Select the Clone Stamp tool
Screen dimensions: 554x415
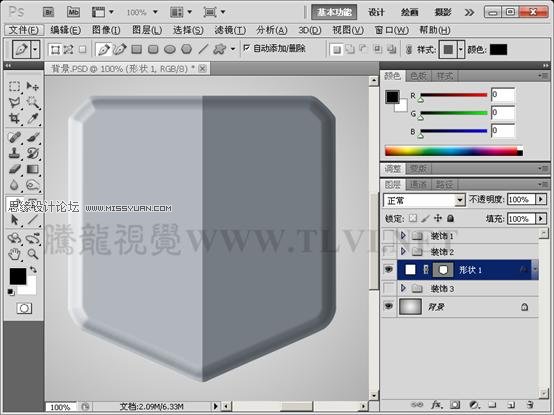[x=14, y=153]
